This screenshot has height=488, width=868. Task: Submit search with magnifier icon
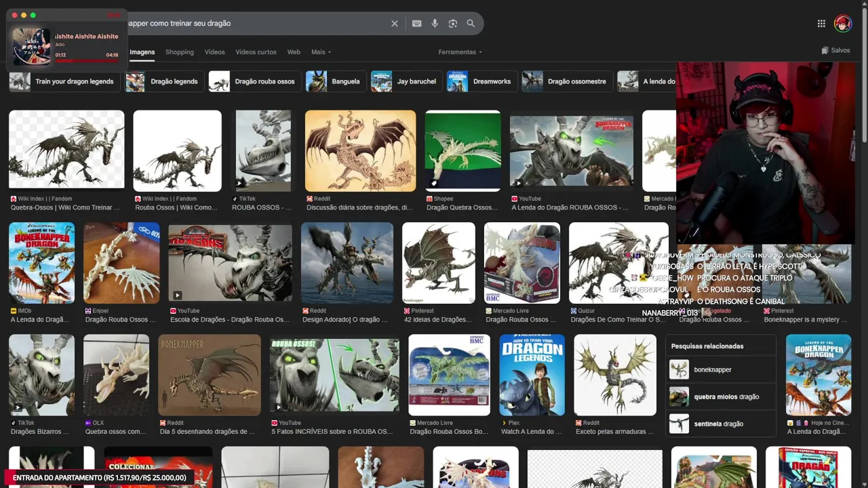pyautogui.click(x=471, y=24)
